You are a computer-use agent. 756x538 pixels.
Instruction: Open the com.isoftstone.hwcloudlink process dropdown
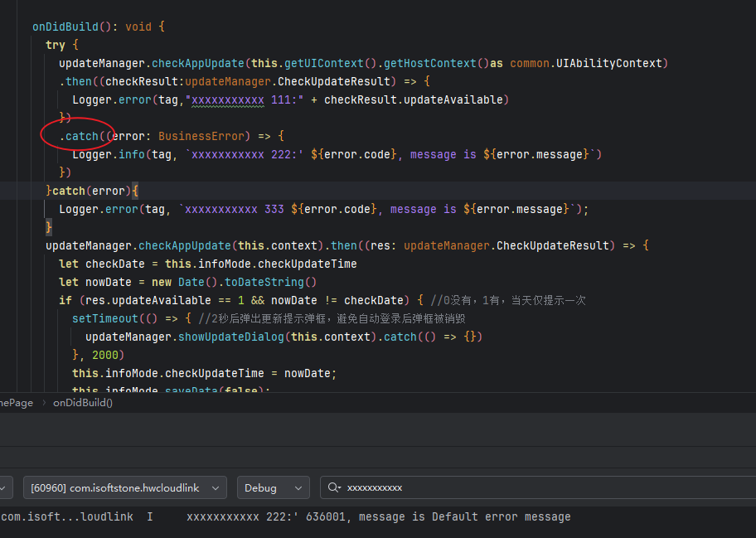tap(124, 488)
